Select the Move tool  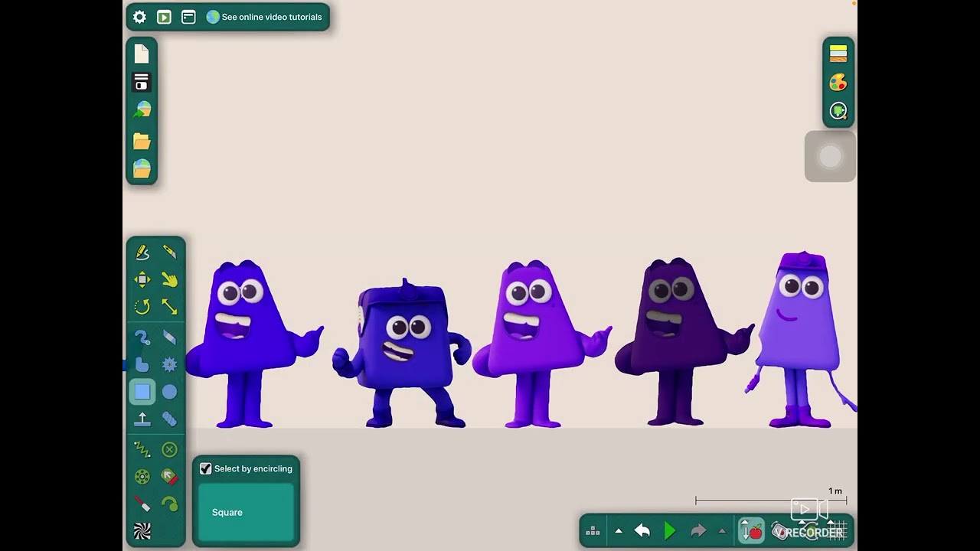point(142,279)
